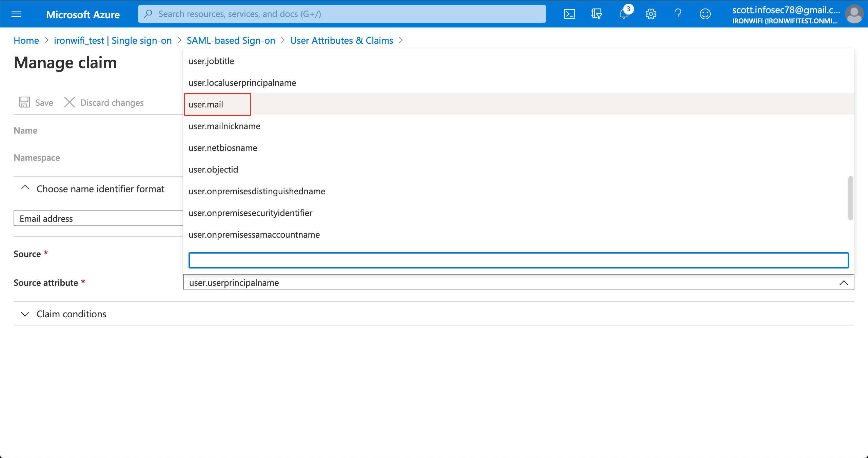Viewport: 868px width, 458px height.
Task: Click the Discard changes X icon
Action: [70, 102]
